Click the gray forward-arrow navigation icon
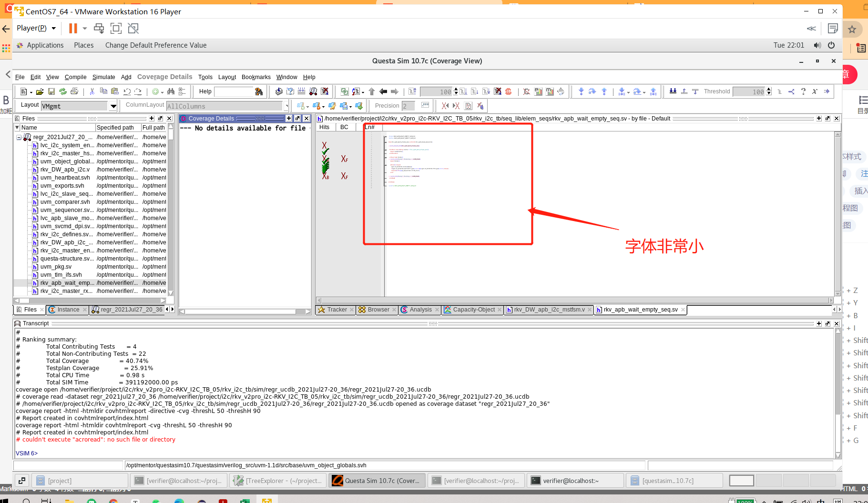 click(395, 91)
